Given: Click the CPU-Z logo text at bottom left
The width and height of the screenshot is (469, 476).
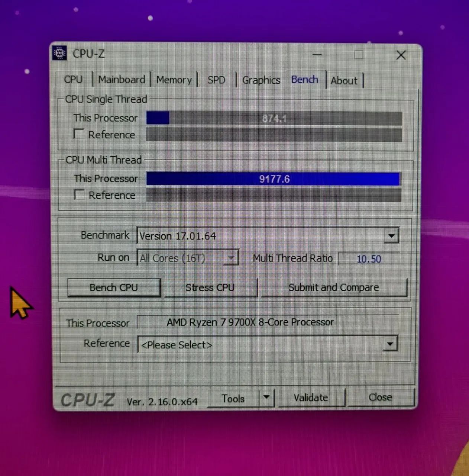Looking at the screenshot, I should click(x=88, y=400).
